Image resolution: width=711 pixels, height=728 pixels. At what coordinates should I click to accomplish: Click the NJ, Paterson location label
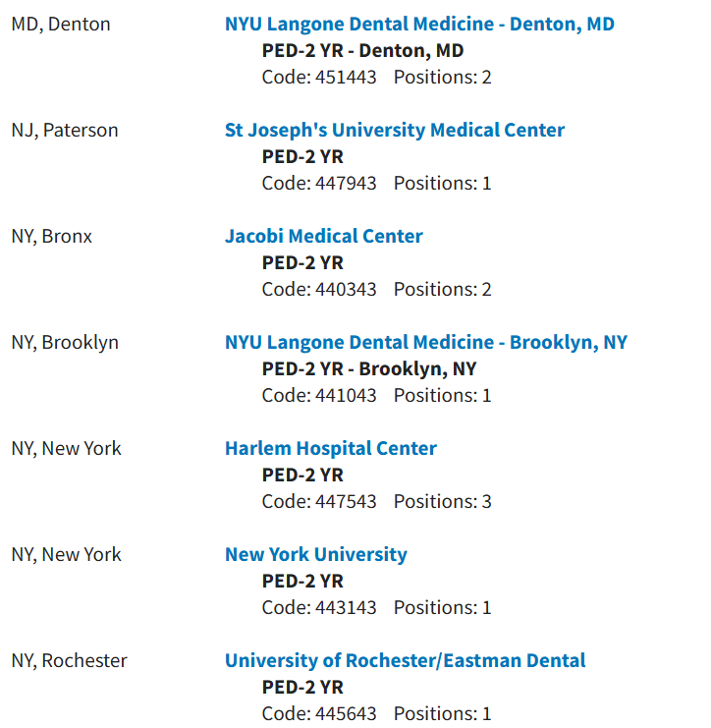click(65, 131)
